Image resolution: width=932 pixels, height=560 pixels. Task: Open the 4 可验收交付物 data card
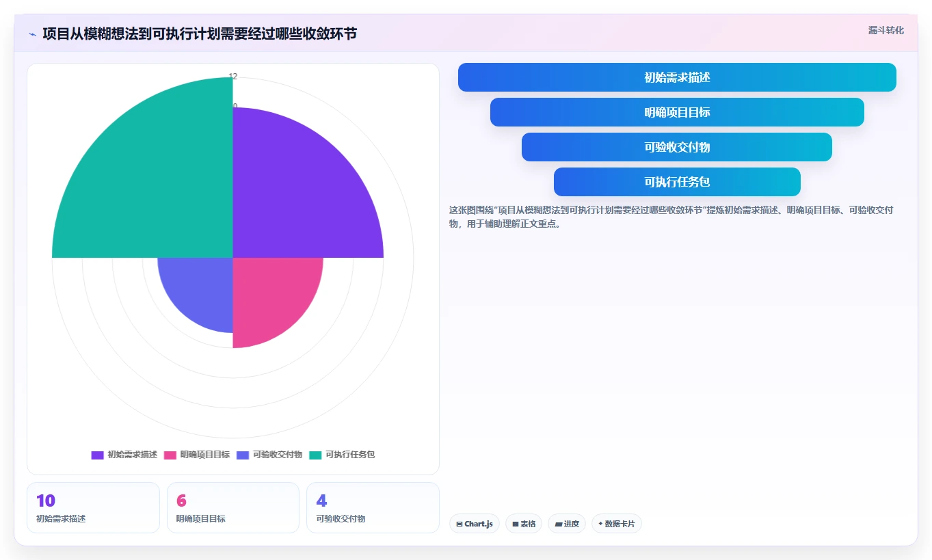(373, 507)
